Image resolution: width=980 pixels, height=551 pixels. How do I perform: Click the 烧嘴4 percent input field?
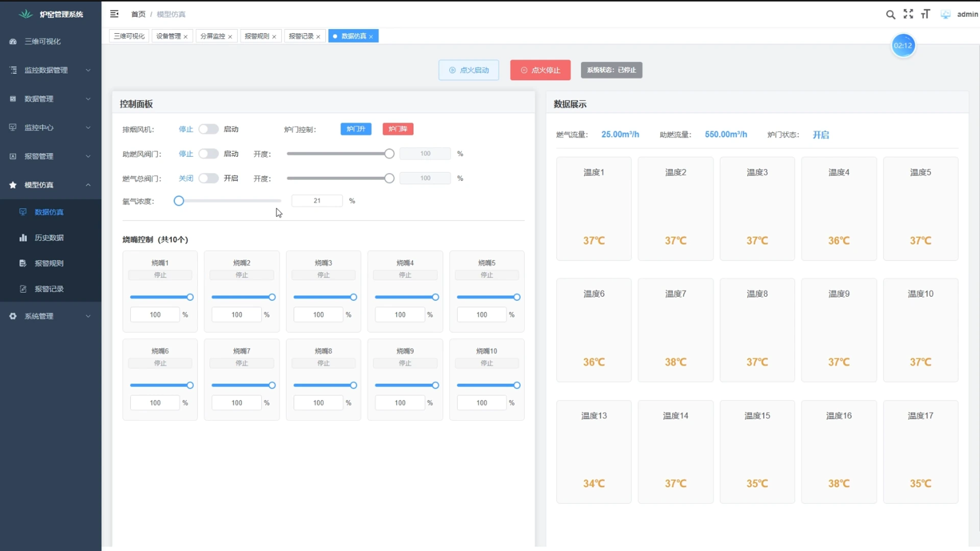[x=400, y=315]
